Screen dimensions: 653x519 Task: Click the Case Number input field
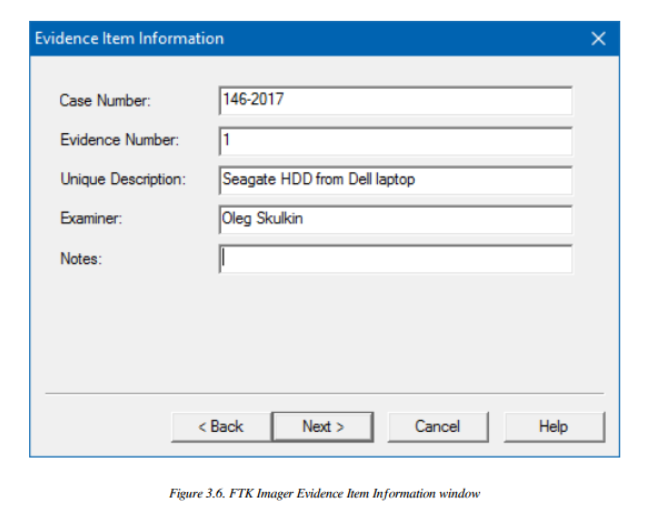point(395,101)
